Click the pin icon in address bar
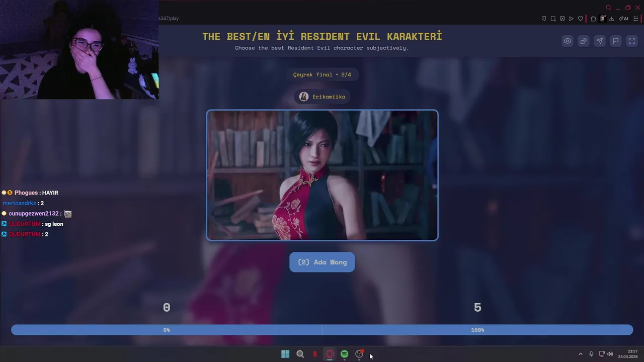Viewport: 644px width, 362px height. click(x=544, y=19)
